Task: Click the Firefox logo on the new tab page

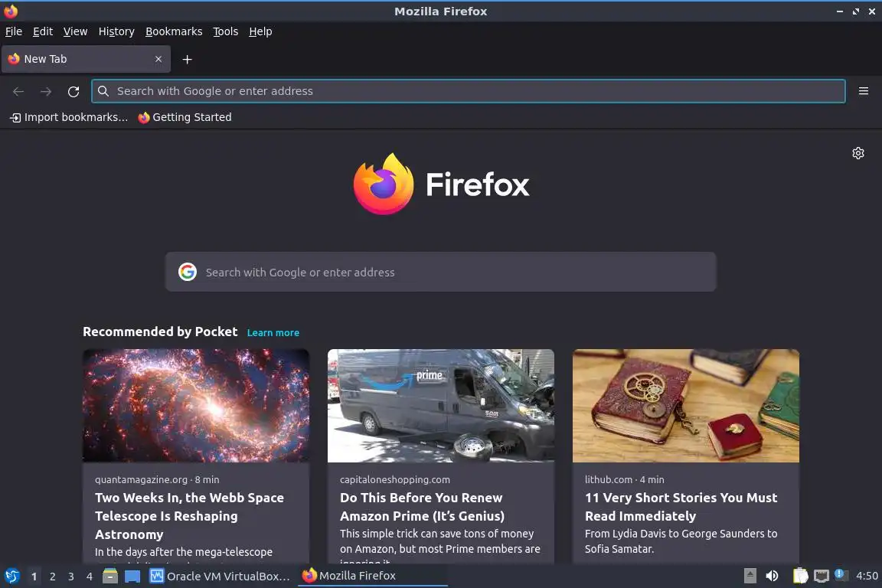Action: point(441,184)
